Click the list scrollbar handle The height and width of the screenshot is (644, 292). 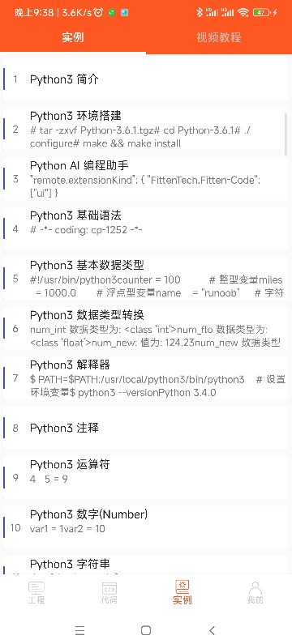286,134
